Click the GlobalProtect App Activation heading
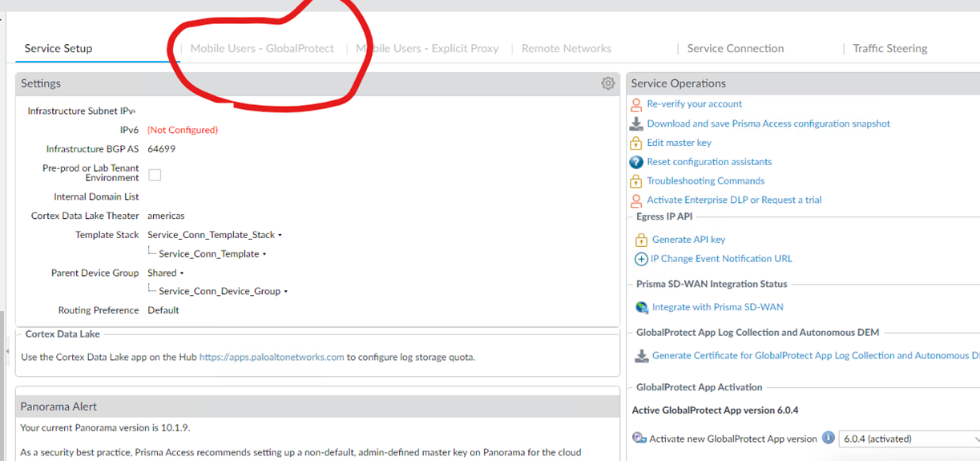This screenshot has height=461, width=980. 700,387
